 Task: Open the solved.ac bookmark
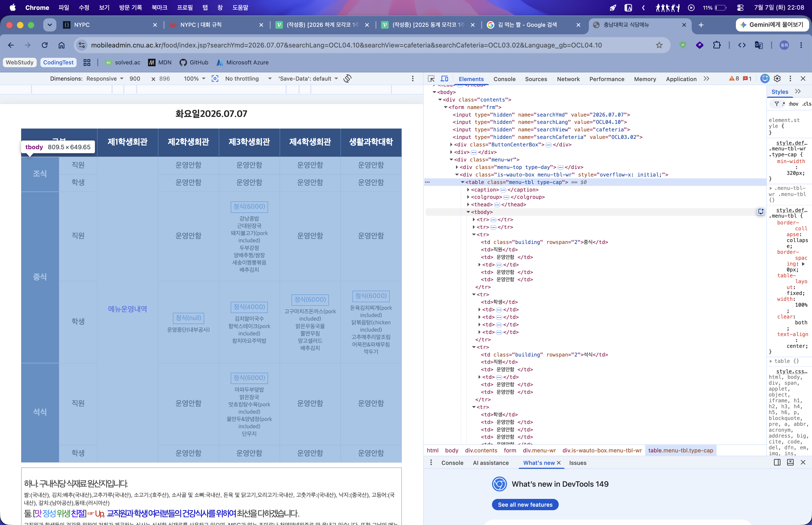click(x=123, y=62)
